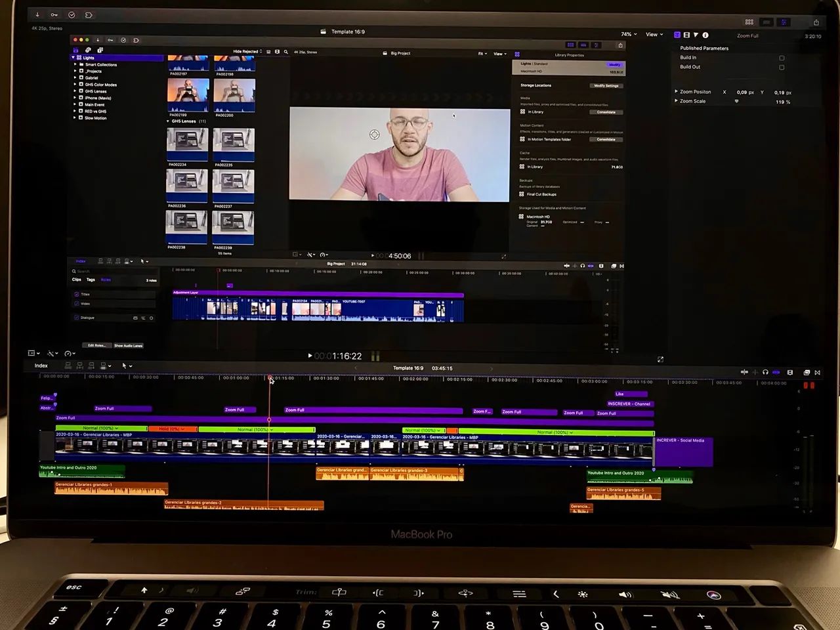Enable the Build Out checkbox

pyautogui.click(x=782, y=67)
